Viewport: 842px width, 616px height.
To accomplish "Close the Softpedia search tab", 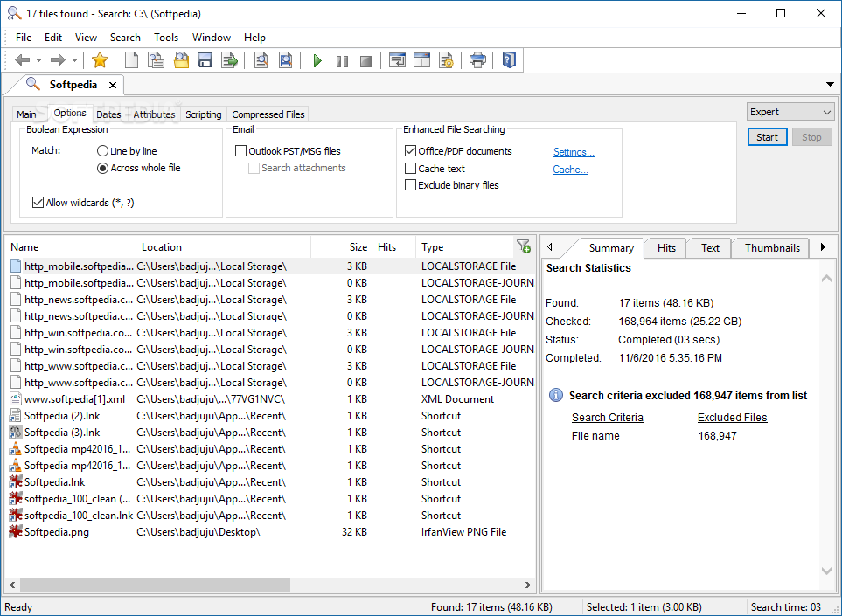I will (113, 85).
